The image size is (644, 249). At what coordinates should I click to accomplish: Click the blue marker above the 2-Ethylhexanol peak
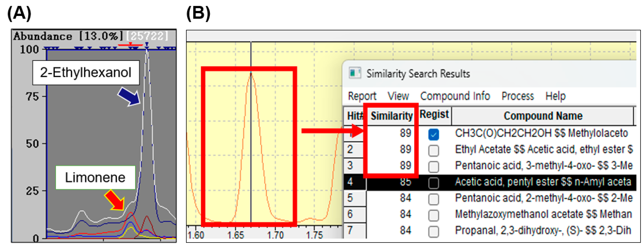(x=147, y=44)
